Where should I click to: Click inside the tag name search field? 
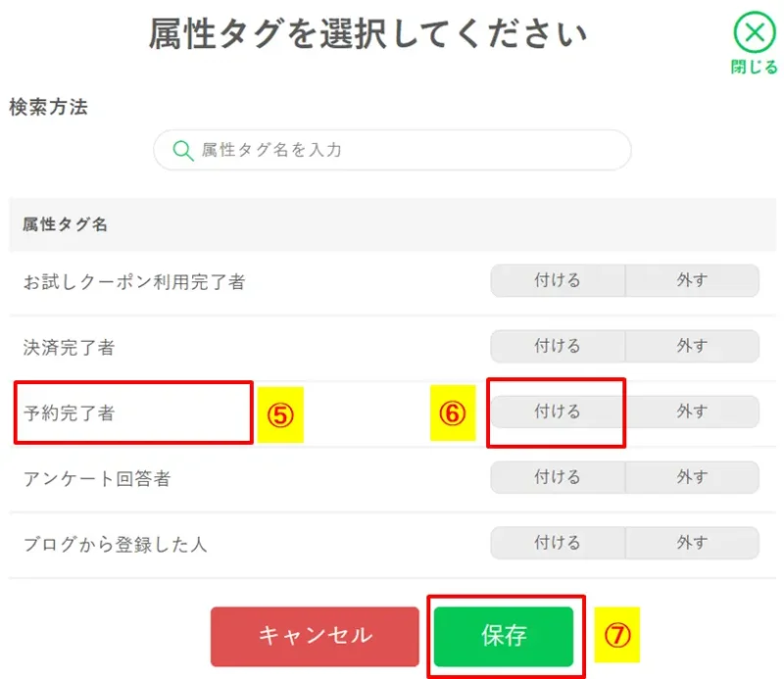(x=392, y=149)
